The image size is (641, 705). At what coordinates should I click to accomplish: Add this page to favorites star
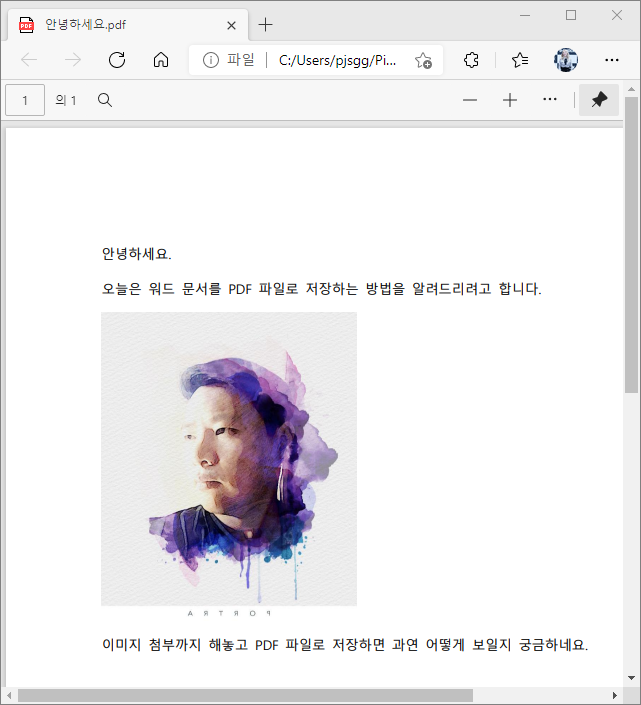pyautogui.click(x=423, y=60)
